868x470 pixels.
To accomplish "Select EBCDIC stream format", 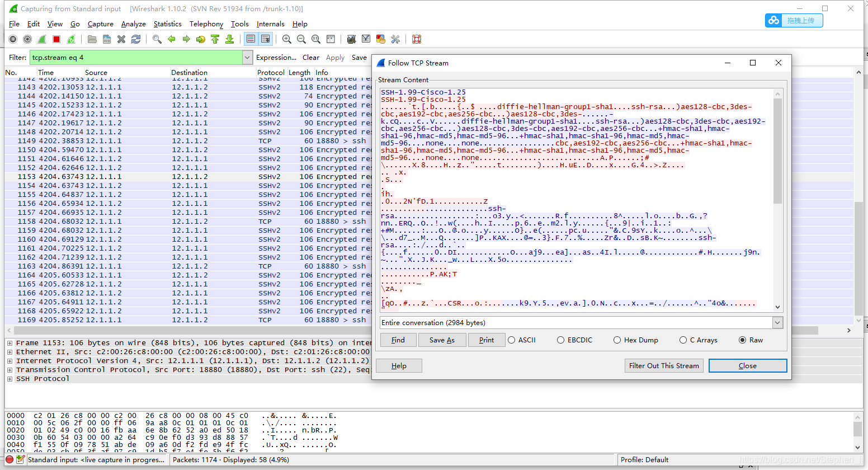I will point(574,340).
